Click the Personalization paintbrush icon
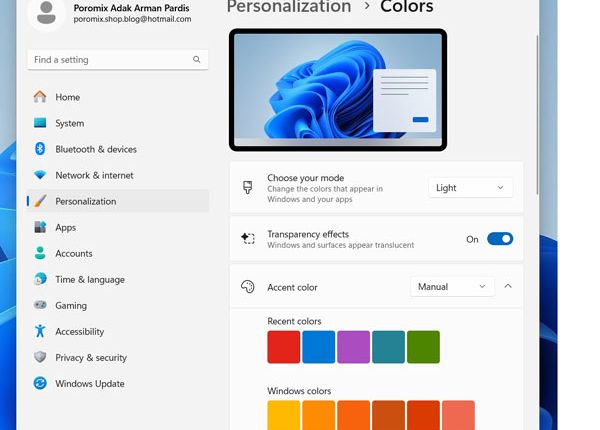The image size is (600, 430). (40, 201)
